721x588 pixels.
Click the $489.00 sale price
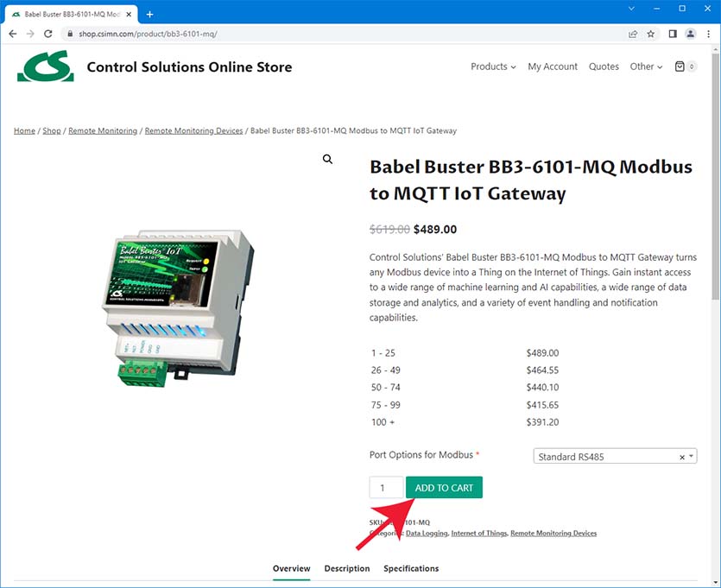point(435,229)
